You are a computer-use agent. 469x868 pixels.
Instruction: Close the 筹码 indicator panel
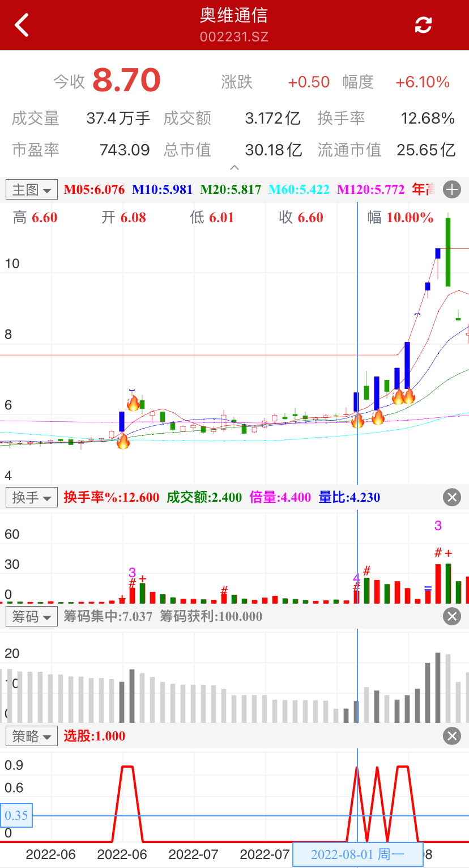click(x=452, y=616)
